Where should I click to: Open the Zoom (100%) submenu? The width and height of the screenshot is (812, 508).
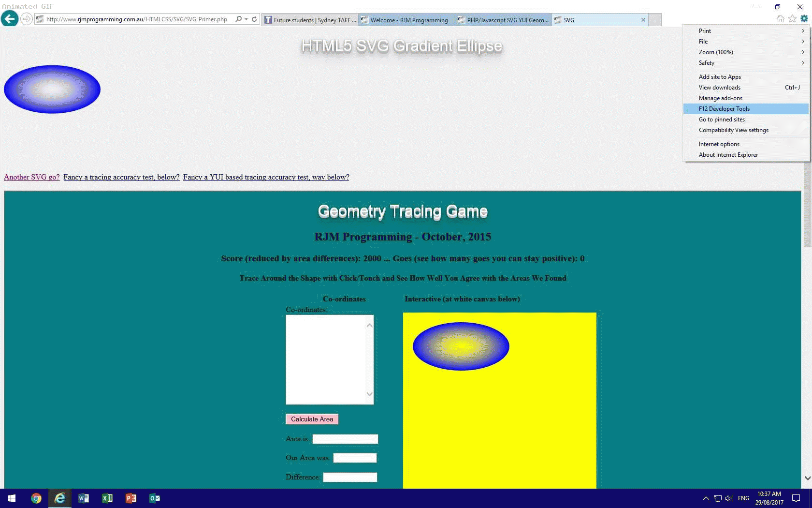pyautogui.click(x=715, y=52)
